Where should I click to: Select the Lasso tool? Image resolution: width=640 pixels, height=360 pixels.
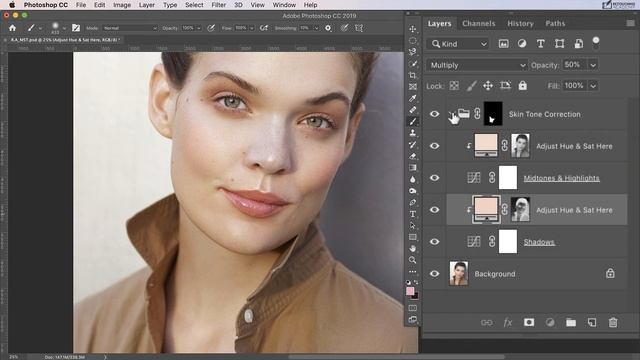[x=413, y=52]
